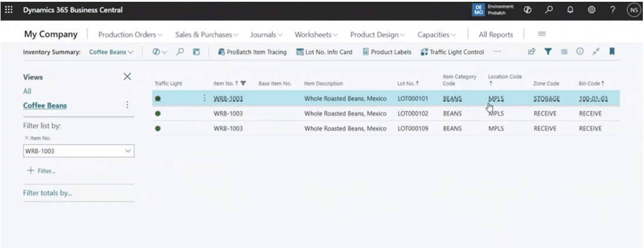Click the Location Code column header

pos(505,80)
